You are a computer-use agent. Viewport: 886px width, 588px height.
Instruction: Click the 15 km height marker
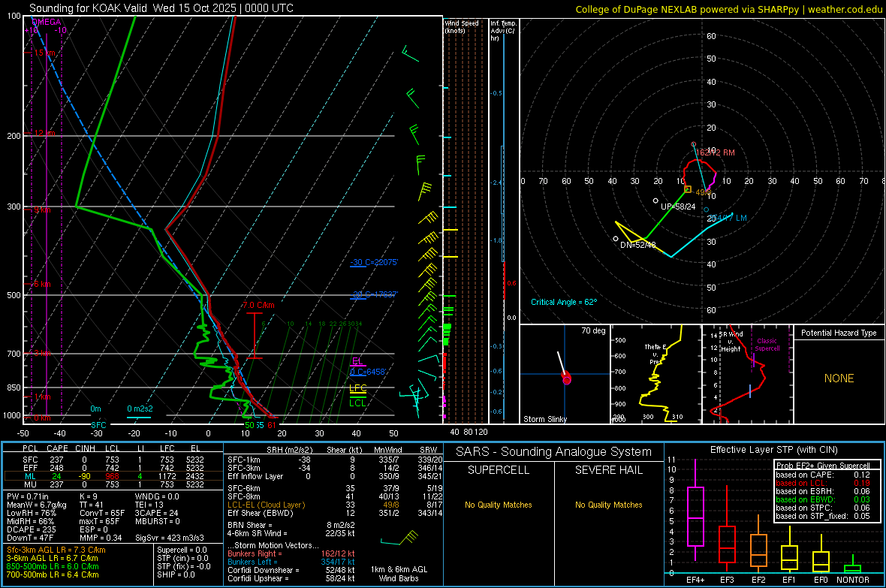44,53
